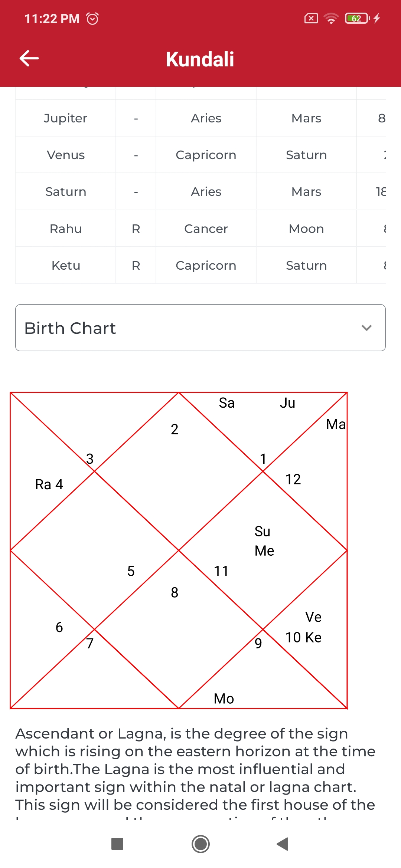Tap the battery indicator icon

click(x=358, y=18)
